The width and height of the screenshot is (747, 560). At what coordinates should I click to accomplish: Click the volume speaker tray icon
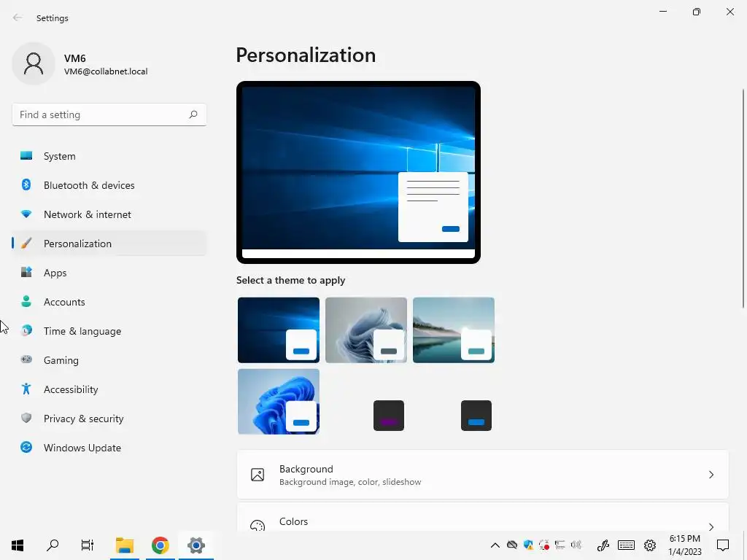coord(576,545)
